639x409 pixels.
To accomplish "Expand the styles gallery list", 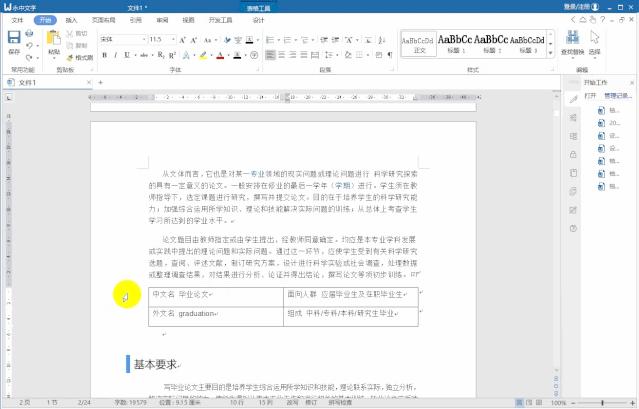I will 551,53.
